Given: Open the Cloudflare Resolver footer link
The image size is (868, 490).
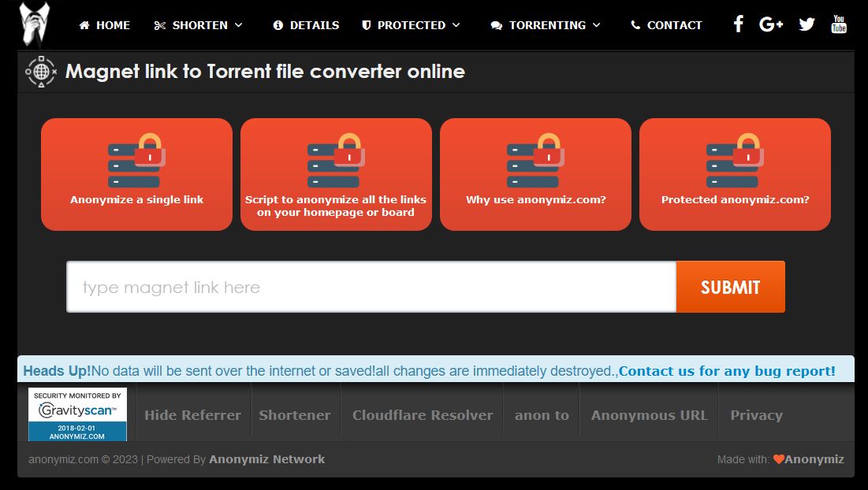Looking at the screenshot, I should coord(423,415).
